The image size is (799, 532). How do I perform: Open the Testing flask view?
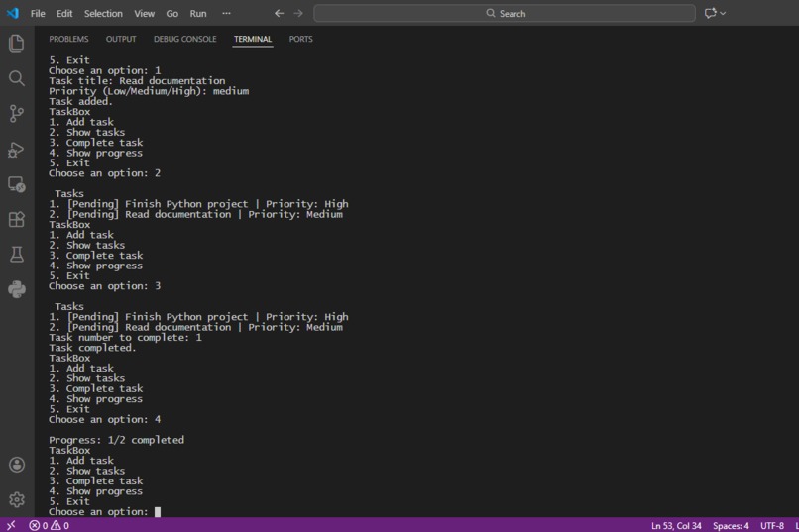16,255
